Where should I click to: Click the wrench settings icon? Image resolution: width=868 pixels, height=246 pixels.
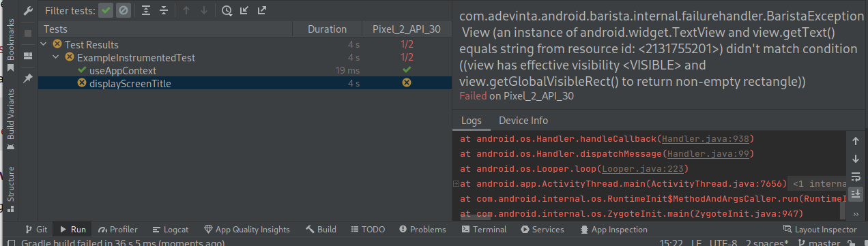[x=28, y=11]
